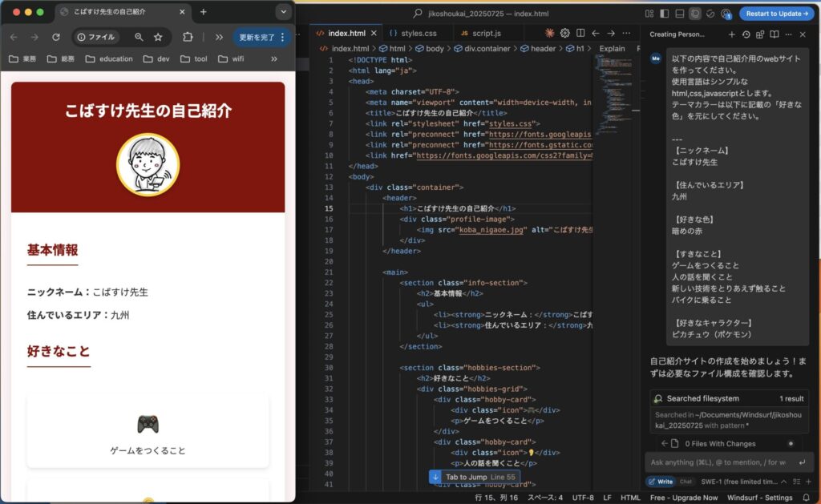Image resolution: width=821 pixels, height=504 pixels.
Task: Open the wifi bookmarks folder
Action: pyautogui.click(x=231, y=58)
